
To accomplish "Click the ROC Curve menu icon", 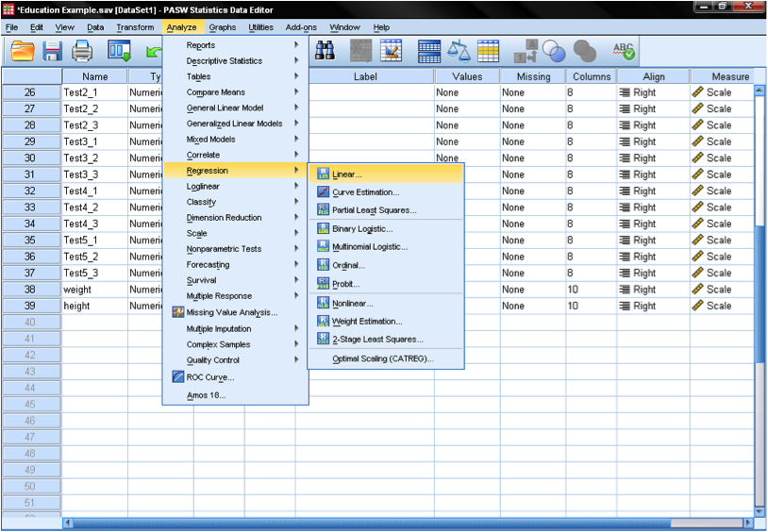I will (x=177, y=377).
